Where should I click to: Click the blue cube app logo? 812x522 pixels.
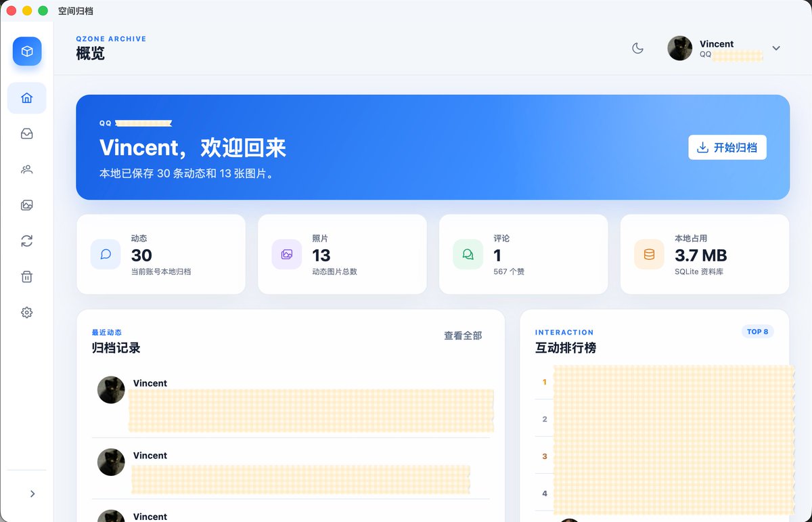(x=27, y=51)
